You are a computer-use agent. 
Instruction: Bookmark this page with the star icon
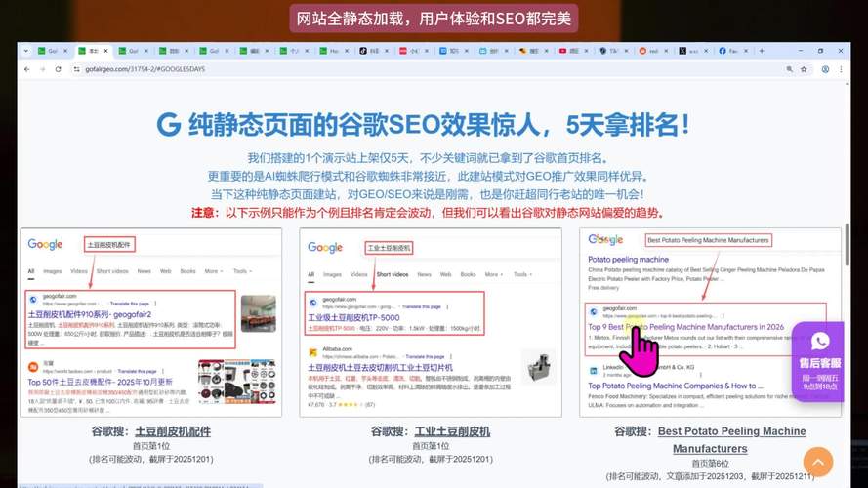(804, 69)
